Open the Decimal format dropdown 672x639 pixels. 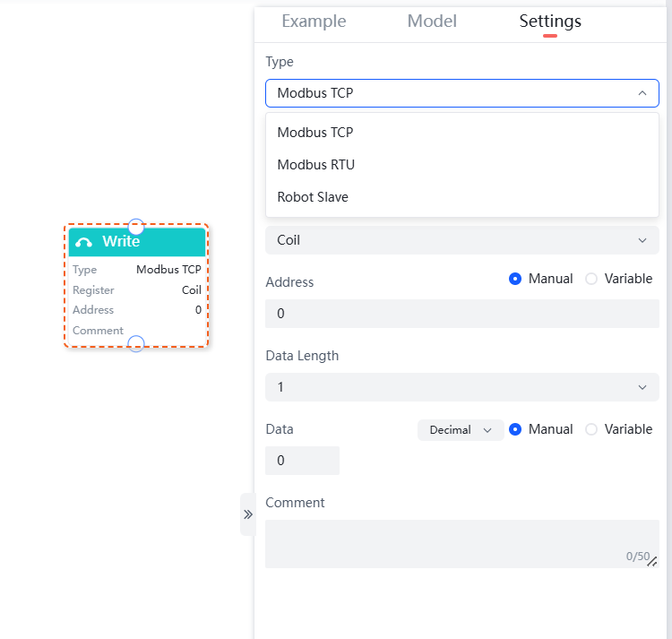pos(461,430)
